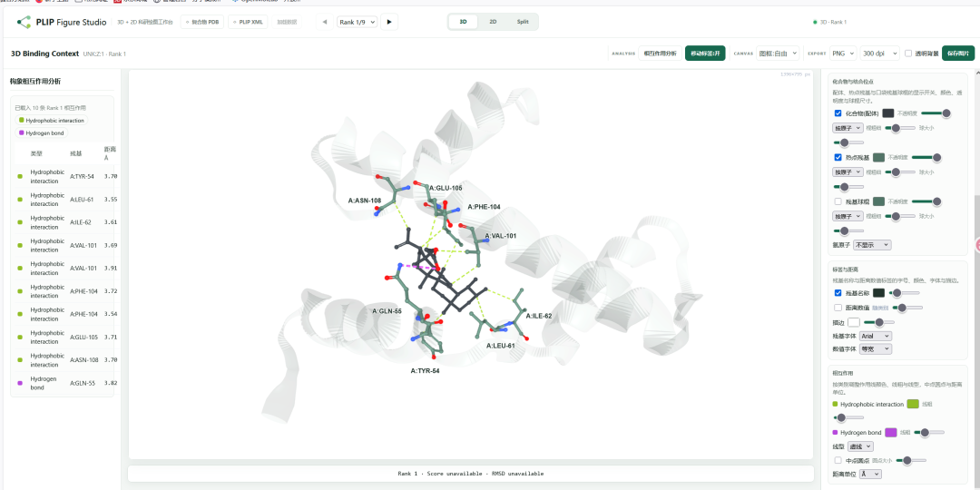Click the PLIP Figure Studio logo icon
Viewport: 980px width, 490px height.
point(24,22)
